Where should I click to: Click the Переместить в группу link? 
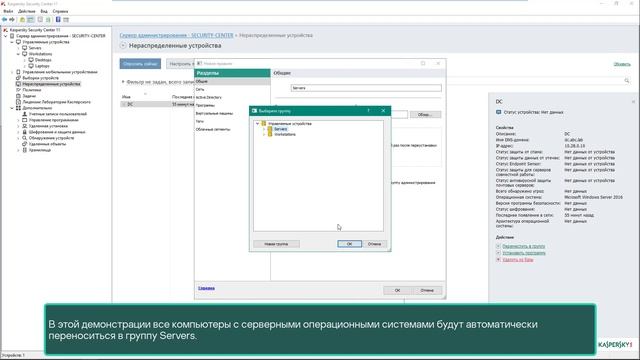click(x=523, y=246)
